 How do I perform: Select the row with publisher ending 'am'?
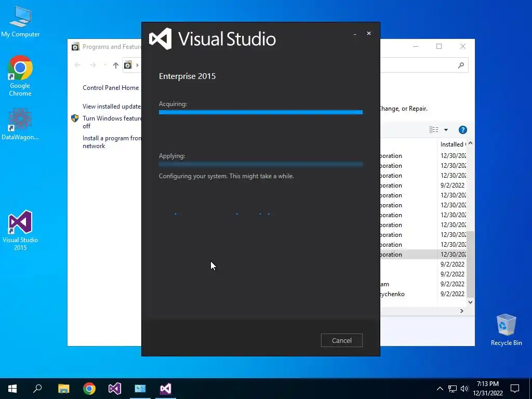423,284
